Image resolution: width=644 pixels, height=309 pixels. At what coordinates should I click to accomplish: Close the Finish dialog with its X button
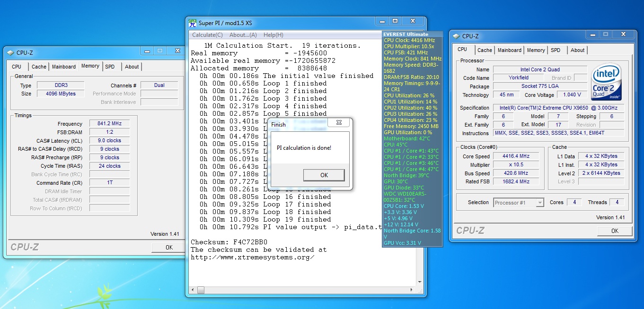click(x=339, y=123)
